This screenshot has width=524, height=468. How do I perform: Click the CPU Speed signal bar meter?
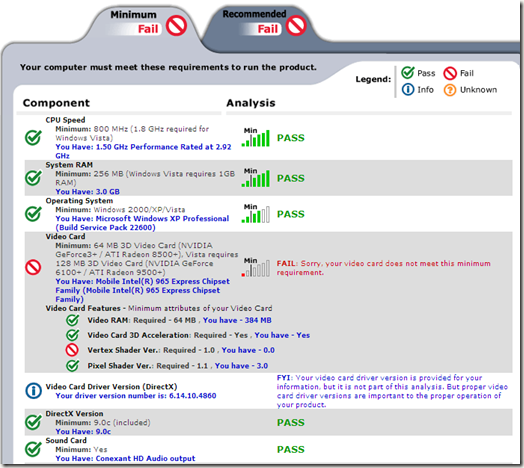pyautogui.click(x=256, y=137)
